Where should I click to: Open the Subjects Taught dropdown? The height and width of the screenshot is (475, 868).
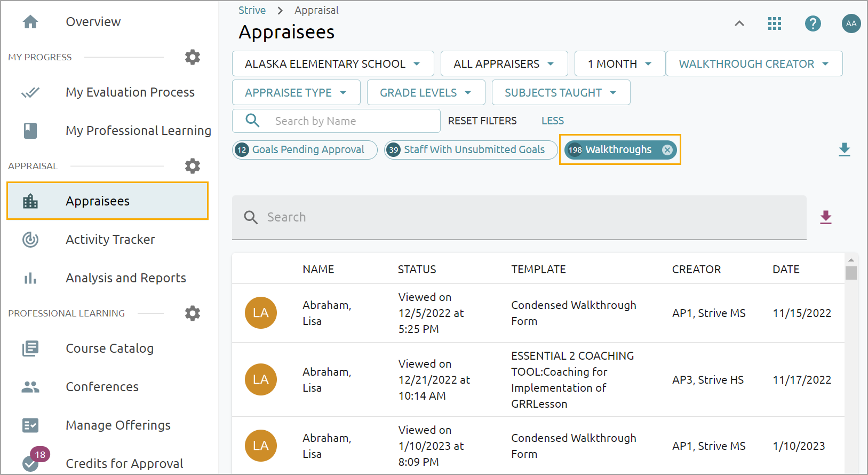561,92
